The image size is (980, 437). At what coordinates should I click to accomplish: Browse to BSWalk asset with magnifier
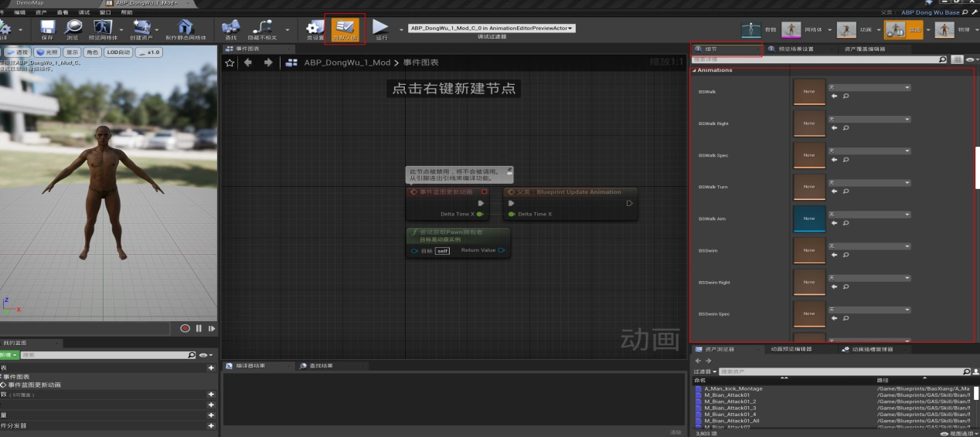[x=846, y=97]
